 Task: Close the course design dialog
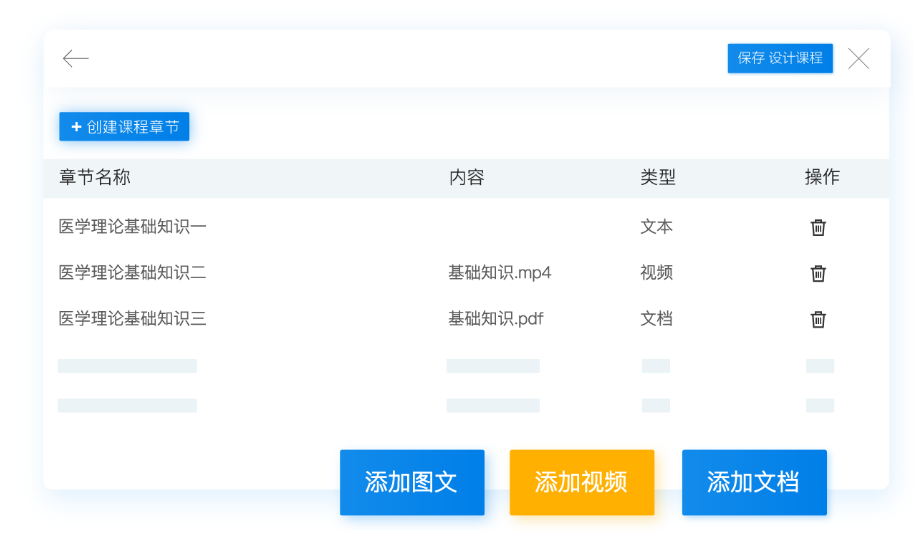[x=858, y=59]
